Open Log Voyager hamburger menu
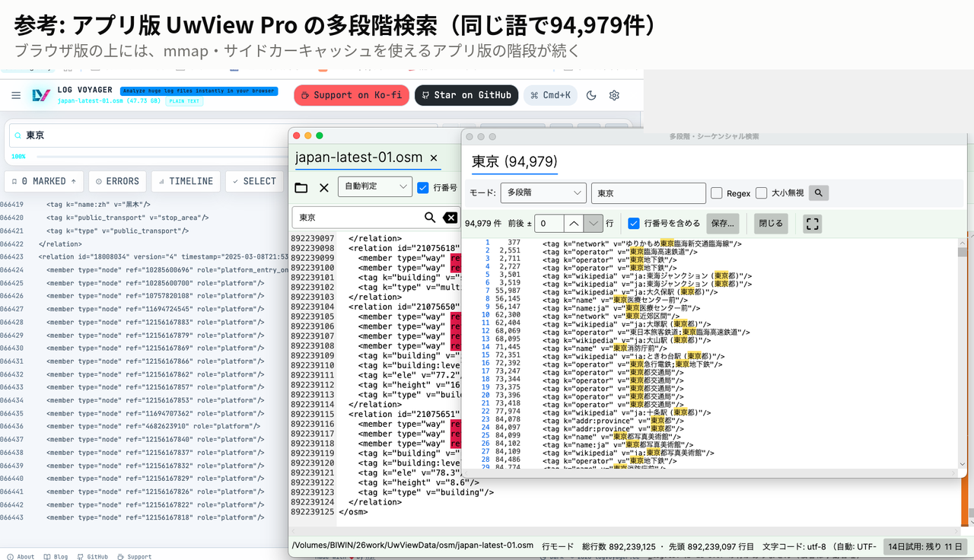This screenshot has width=974, height=560. point(16,95)
